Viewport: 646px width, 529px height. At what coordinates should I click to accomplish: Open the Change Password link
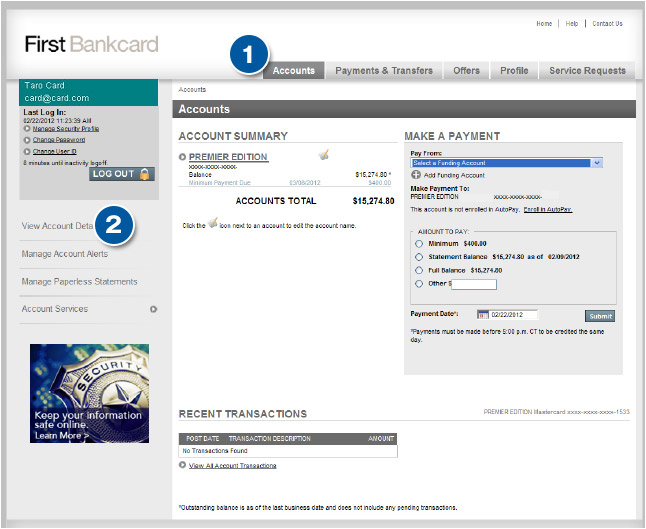pos(59,140)
